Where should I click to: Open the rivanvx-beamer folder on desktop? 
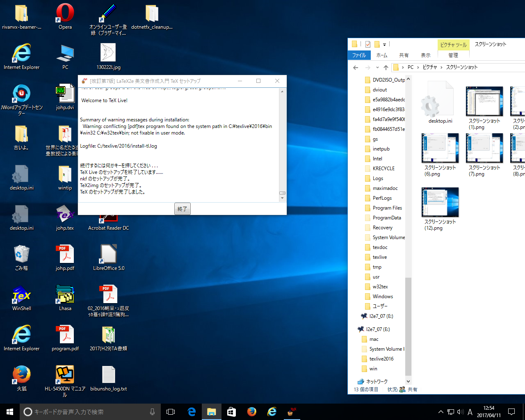(22, 17)
